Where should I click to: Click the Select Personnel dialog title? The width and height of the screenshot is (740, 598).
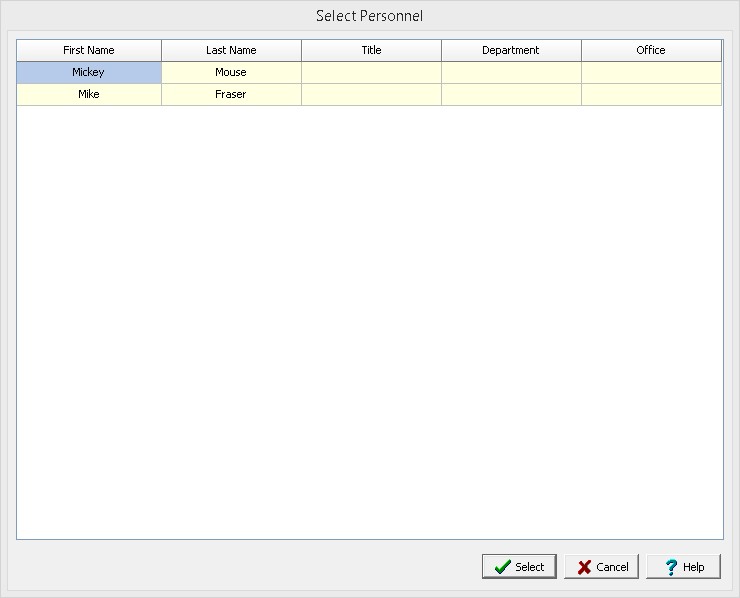pos(369,16)
